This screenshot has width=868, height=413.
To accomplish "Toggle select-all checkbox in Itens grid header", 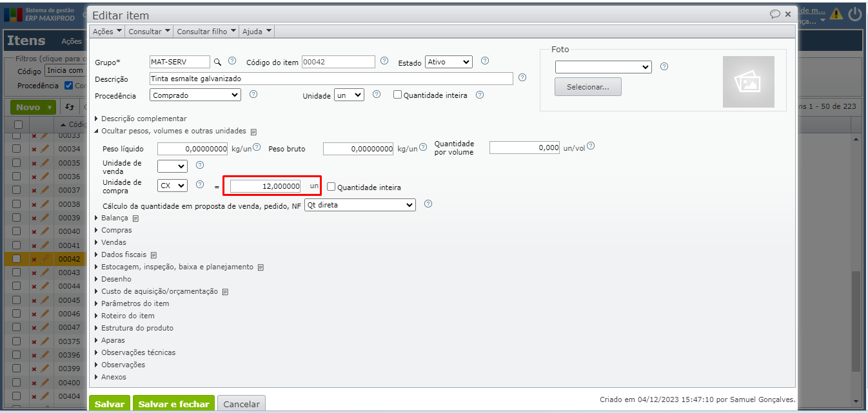I will [17, 124].
